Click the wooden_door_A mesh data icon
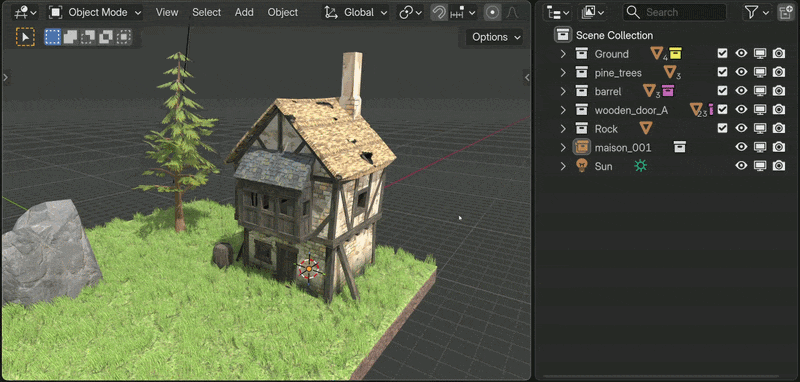The image size is (800, 382). coord(696,109)
